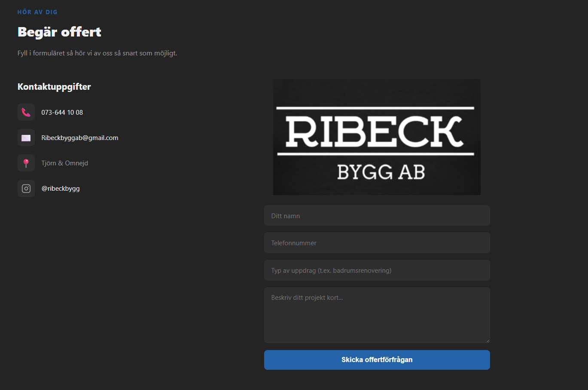Focus the Ditt namn input field

click(377, 216)
